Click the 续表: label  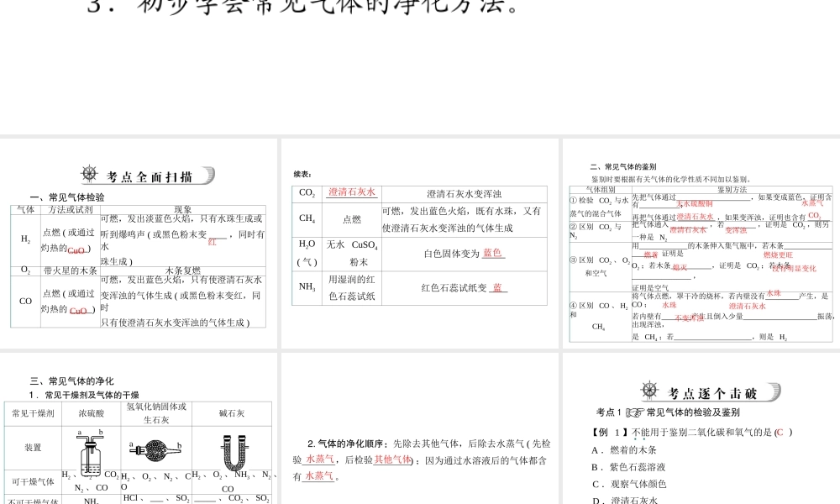(x=302, y=174)
